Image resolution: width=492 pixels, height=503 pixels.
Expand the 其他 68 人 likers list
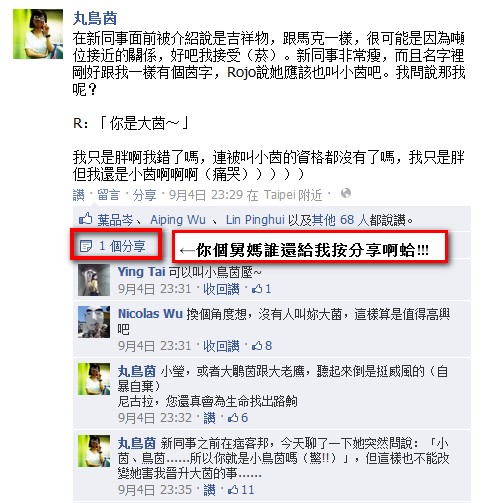pos(340,220)
